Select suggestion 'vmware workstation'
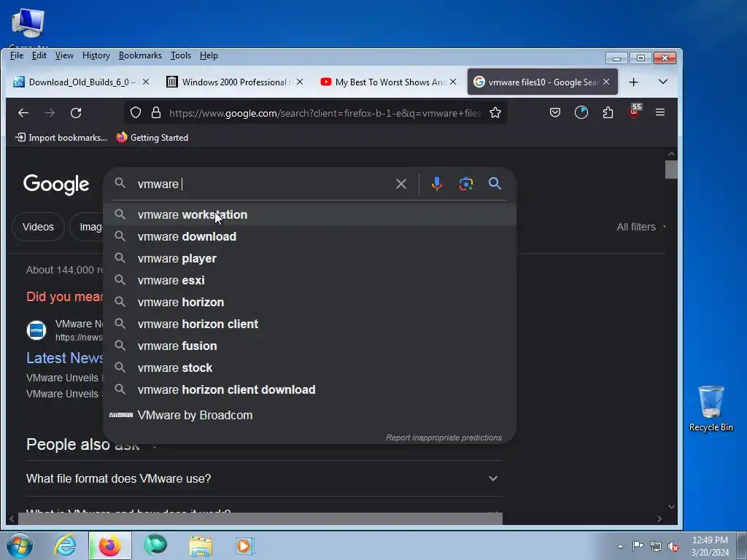The height and width of the screenshot is (560, 747). pyautogui.click(x=309, y=215)
